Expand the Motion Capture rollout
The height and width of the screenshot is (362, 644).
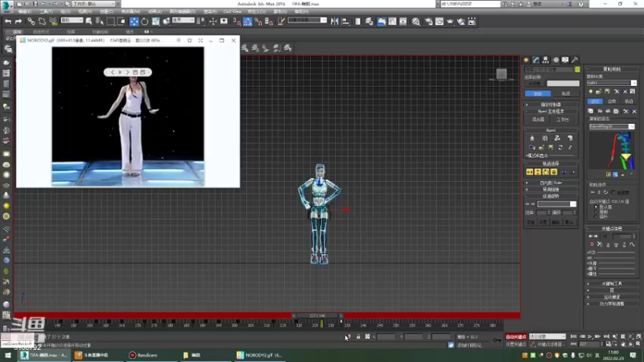coord(612,297)
